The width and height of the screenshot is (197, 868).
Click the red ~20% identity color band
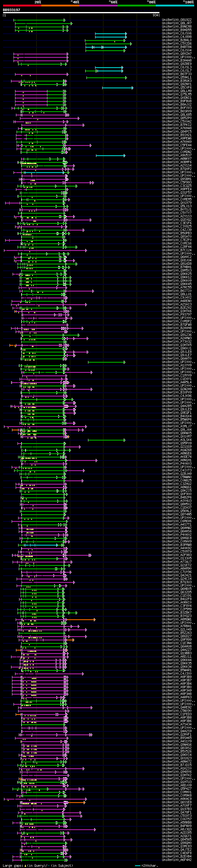tap(22, 6)
